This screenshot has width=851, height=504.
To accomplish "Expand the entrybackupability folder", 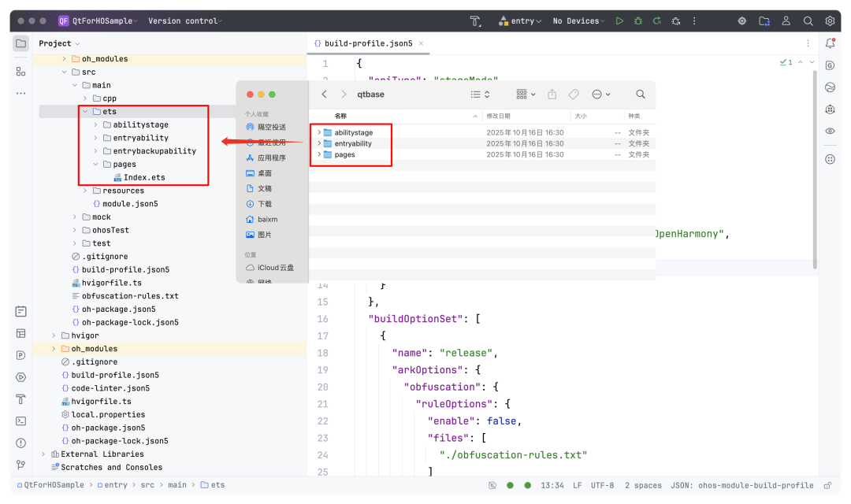I will pos(95,151).
